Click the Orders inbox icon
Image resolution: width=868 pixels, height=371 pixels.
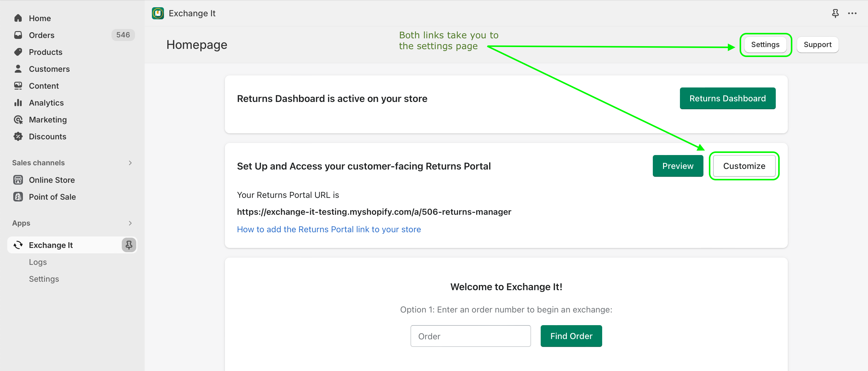[x=18, y=35]
